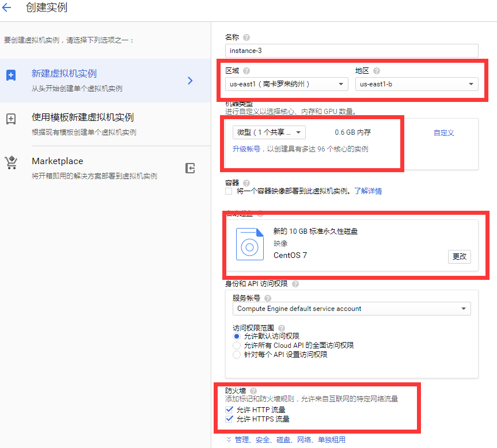The image size is (497, 448).
Task: Click the instance-3 name input field
Action: (x=346, y=51)
